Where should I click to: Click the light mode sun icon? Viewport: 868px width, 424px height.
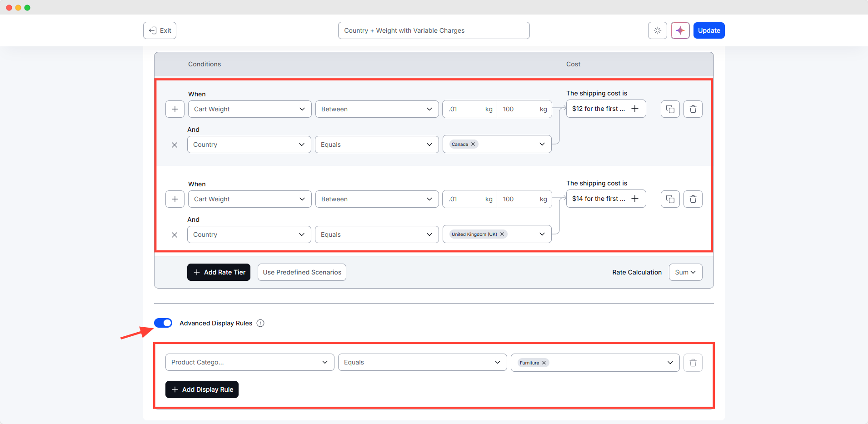pyautogui.click(x=657, y=30)
